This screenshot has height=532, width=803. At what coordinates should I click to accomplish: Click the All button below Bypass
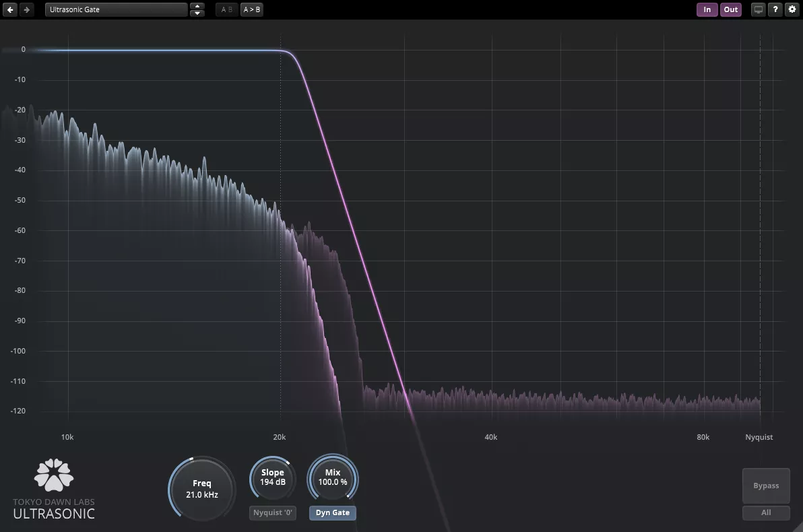tap(766, 512)
